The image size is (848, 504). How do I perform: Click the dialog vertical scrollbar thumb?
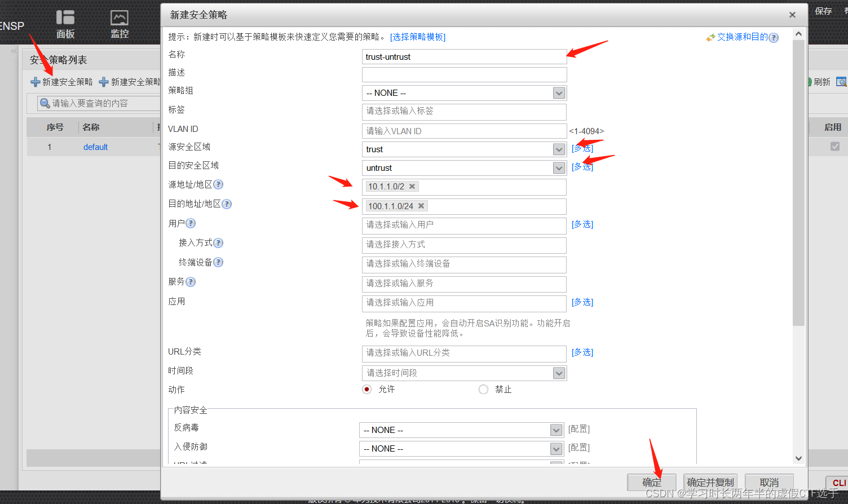(798, 183)
